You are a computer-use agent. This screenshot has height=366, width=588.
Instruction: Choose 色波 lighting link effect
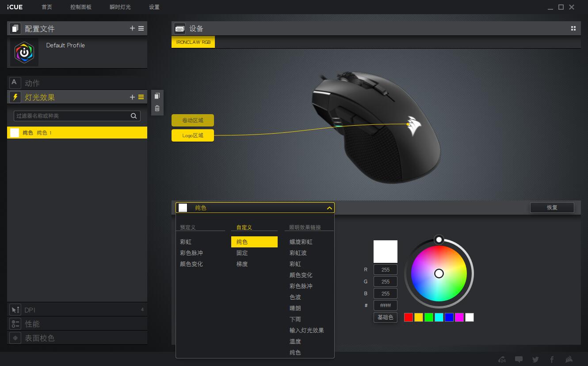click(295, 297)
